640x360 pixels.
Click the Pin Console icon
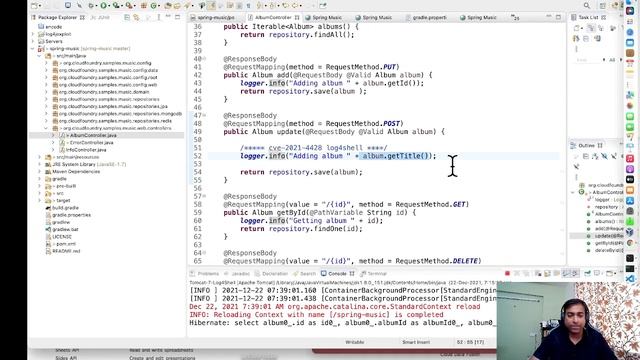tap(588, 273)
